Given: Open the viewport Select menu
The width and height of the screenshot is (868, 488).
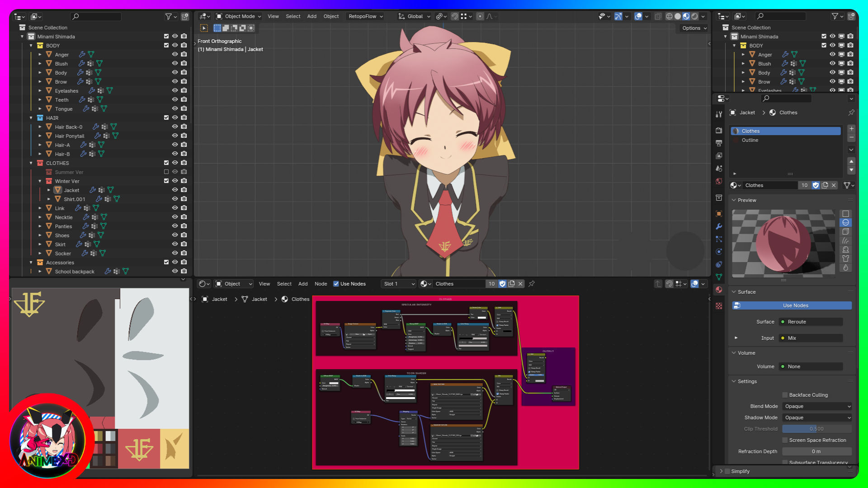Looking at the screenshot, I should point(293,16).
